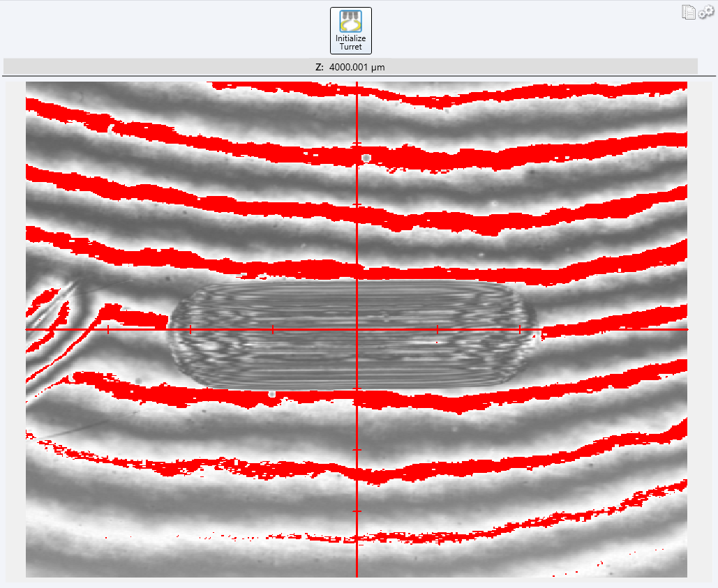Click the Z position readout bar
This screenshot has height=588, width=718.
tap(350, 67)
